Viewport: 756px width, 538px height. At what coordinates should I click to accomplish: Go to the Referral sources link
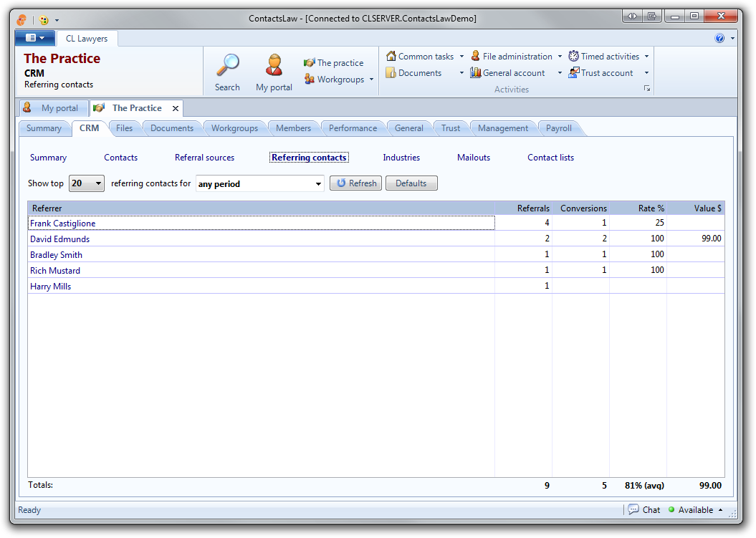click(x=204, y=158)
